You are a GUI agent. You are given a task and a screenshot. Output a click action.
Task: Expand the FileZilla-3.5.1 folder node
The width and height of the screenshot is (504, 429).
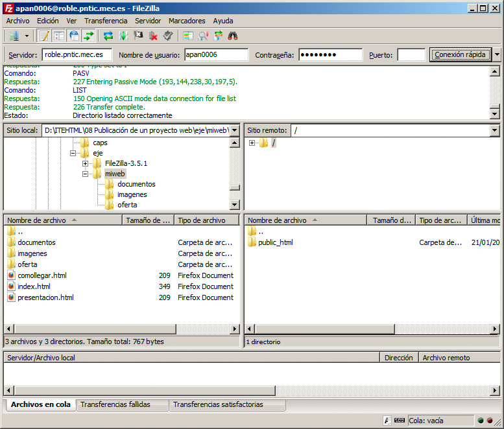(x=85, y=163)
